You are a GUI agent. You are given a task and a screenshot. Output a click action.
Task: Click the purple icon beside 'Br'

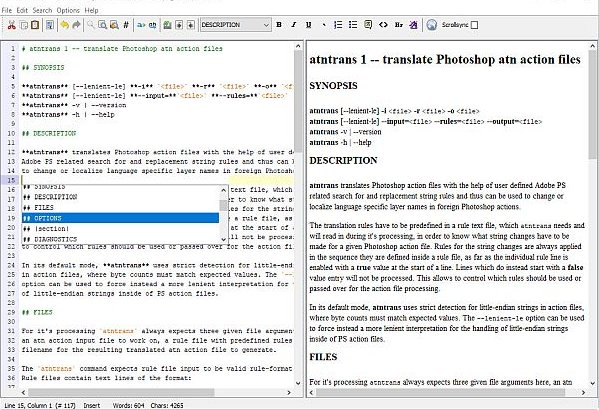pyautogui.click(x=413, y=25)
